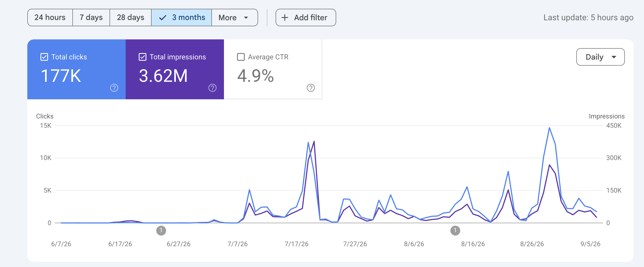Click the '7/7/26' x-axis date label

(x=238, y=244)
